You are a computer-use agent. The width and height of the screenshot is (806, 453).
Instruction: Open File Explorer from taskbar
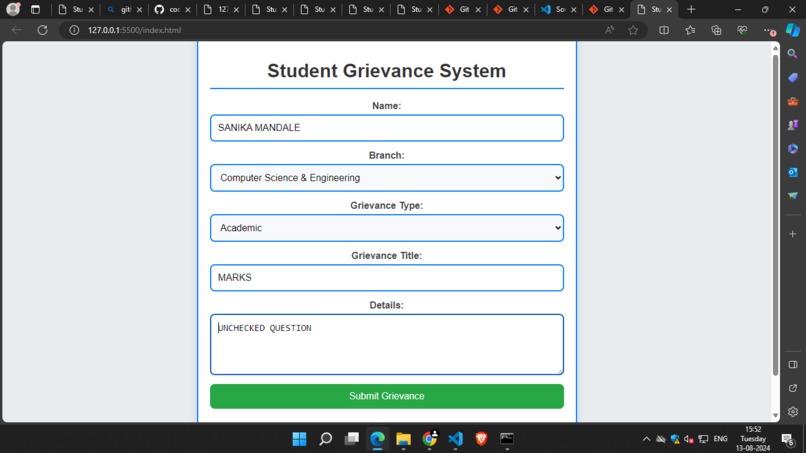point(404,439)
